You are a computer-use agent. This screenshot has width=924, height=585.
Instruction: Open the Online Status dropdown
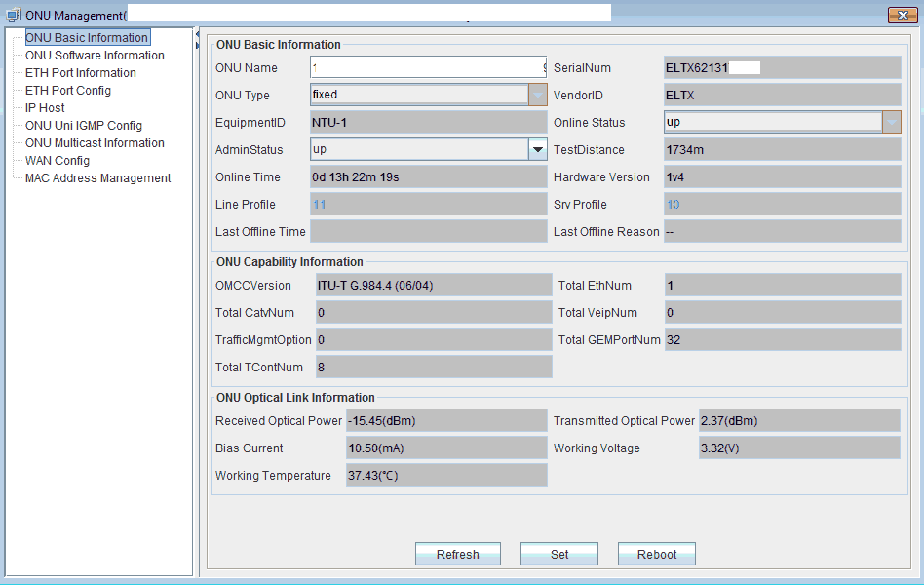point(891,123)
